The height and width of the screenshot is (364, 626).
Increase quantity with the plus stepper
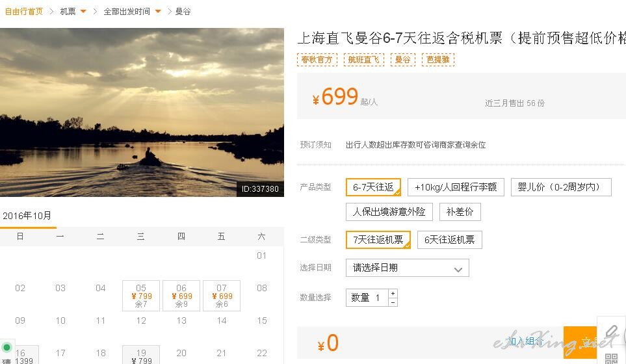tap(393, 293)
